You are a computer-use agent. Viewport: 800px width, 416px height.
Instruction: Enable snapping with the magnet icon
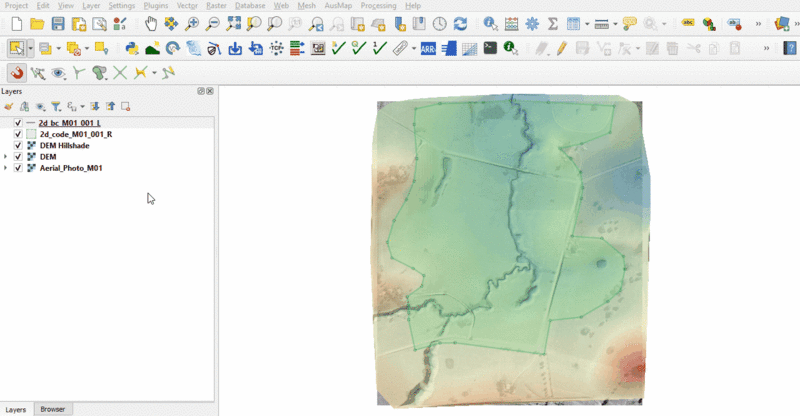point(16,72)
